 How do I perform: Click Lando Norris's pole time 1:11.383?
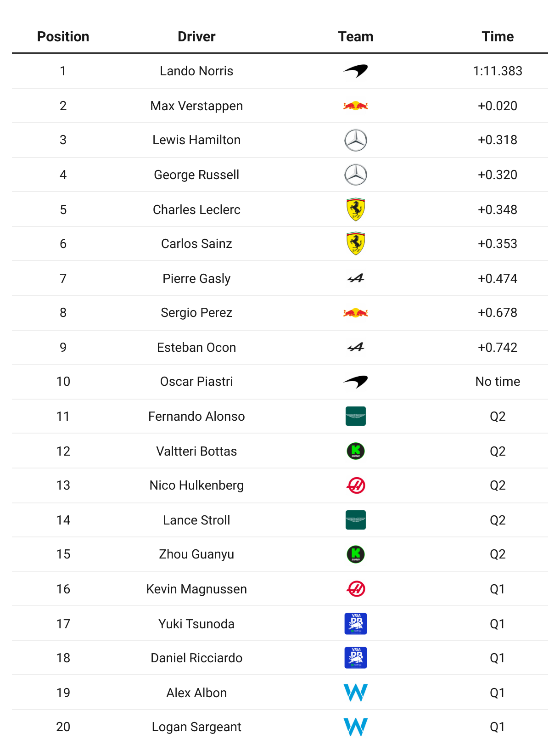[498, 71]
